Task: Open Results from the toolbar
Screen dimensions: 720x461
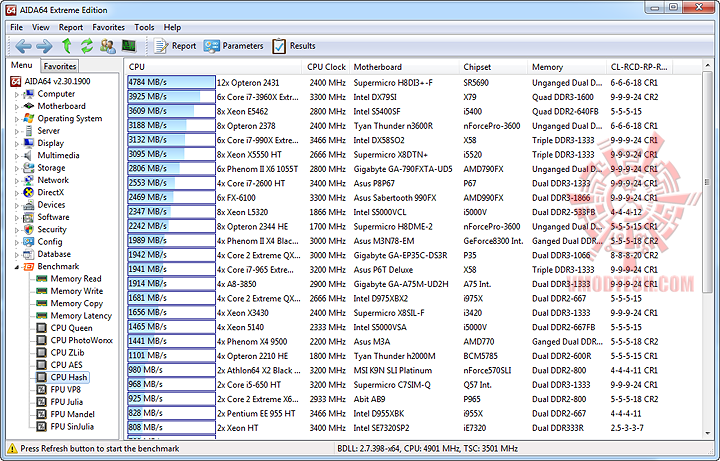Action: (293, 46)
